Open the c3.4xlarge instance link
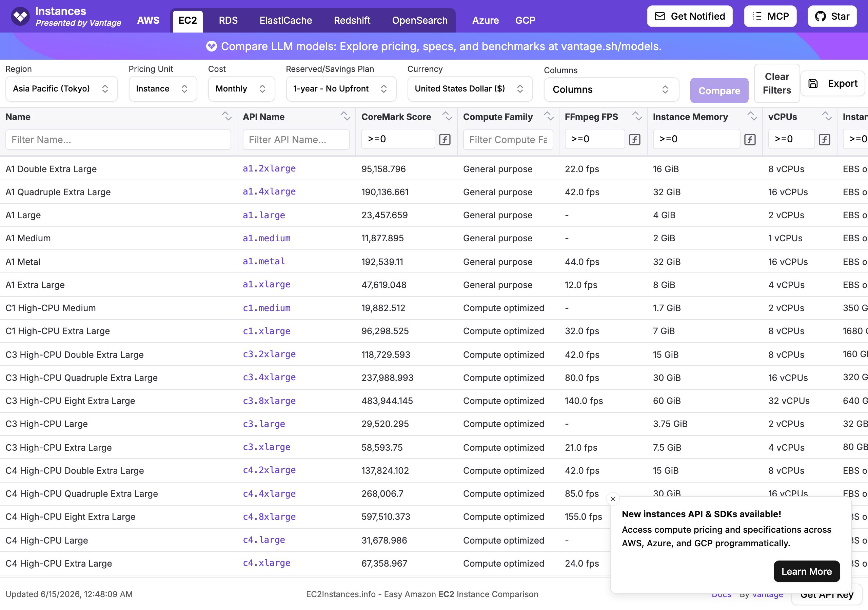The image size is (868, 610). [x=269, y=377]
